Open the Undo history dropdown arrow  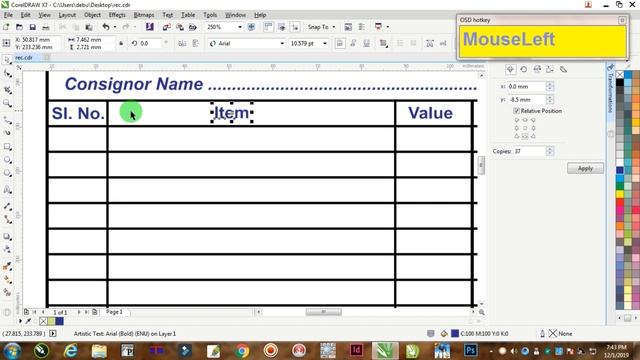pos(115,27)
